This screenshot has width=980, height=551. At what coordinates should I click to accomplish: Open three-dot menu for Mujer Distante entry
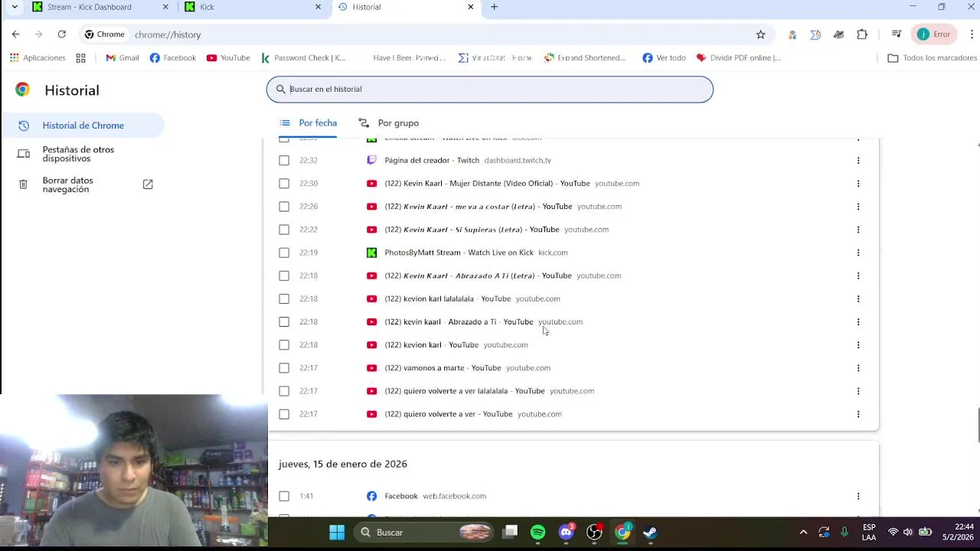(x=858, y=184)
